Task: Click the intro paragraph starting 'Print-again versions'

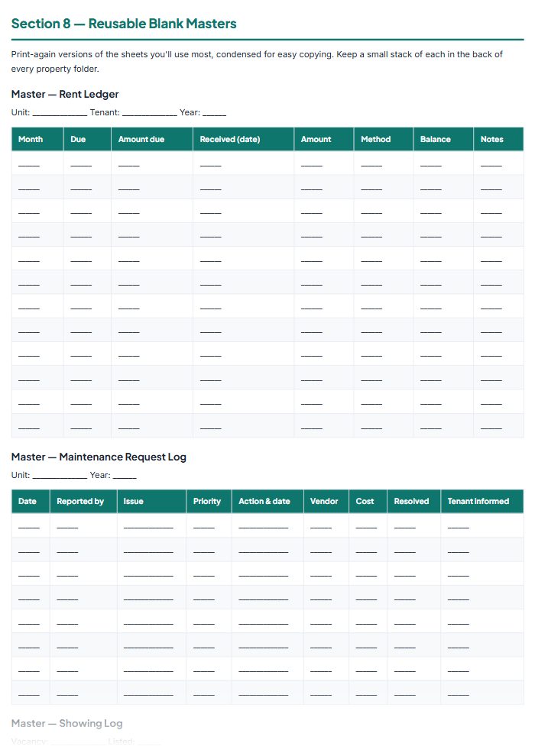Action: (x=257, y=61)
